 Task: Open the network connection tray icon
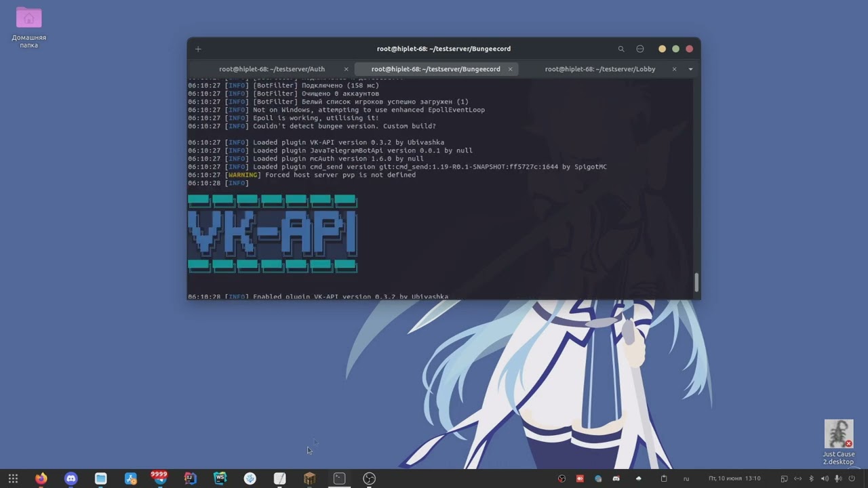pos(798,479)
